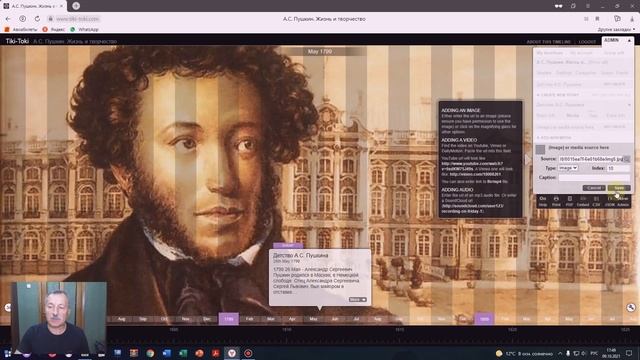640x360 pixels.
Task: Open the Help icon in bottom toolbar
Action: tap(543, 201)
